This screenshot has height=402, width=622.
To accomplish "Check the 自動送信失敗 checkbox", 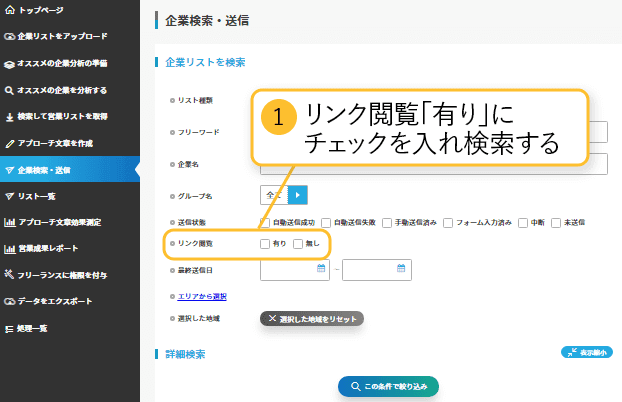I will 326,223.
